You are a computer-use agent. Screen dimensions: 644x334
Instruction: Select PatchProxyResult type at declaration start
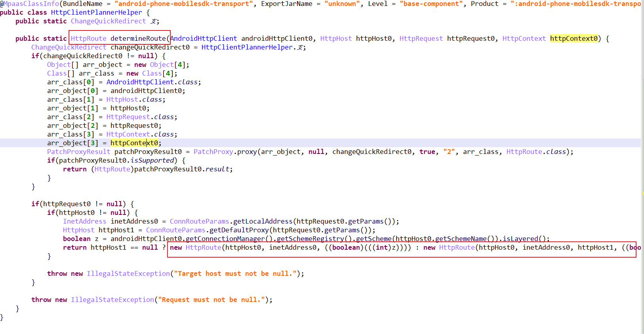coord(78,152)
